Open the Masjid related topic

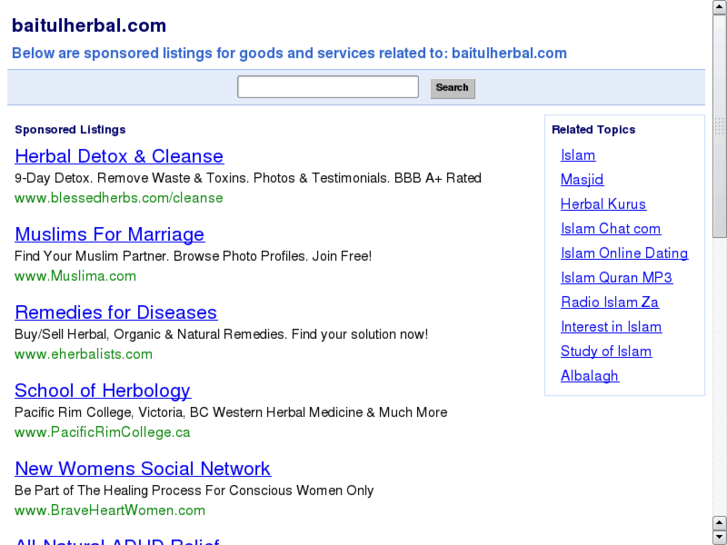[x=582, y=180]
